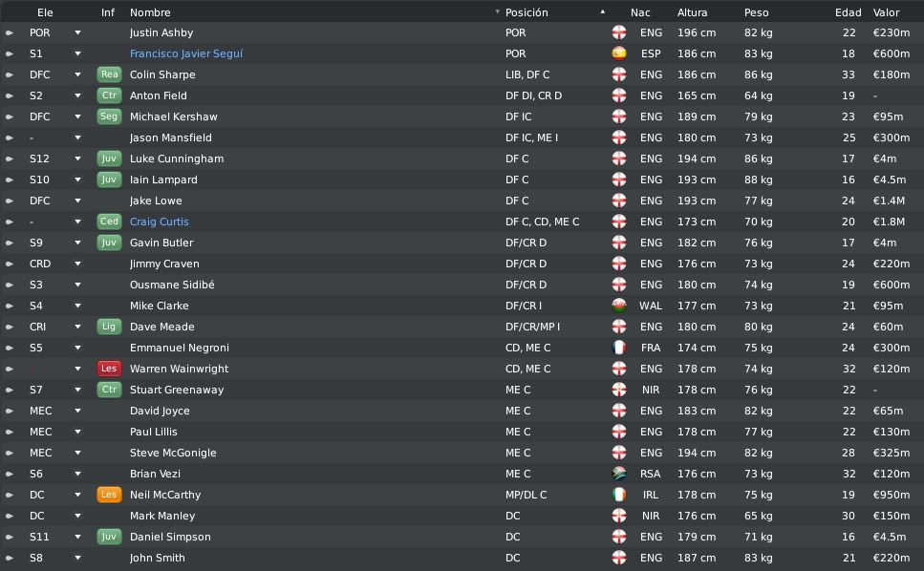Open Craig Curtis's player profile link

160,222
